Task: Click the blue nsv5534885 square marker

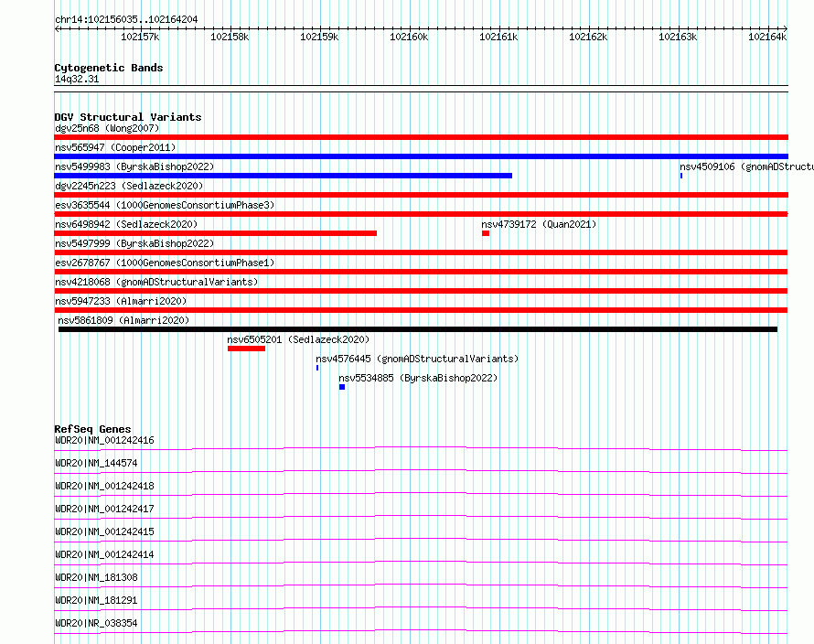Action: 341,387
